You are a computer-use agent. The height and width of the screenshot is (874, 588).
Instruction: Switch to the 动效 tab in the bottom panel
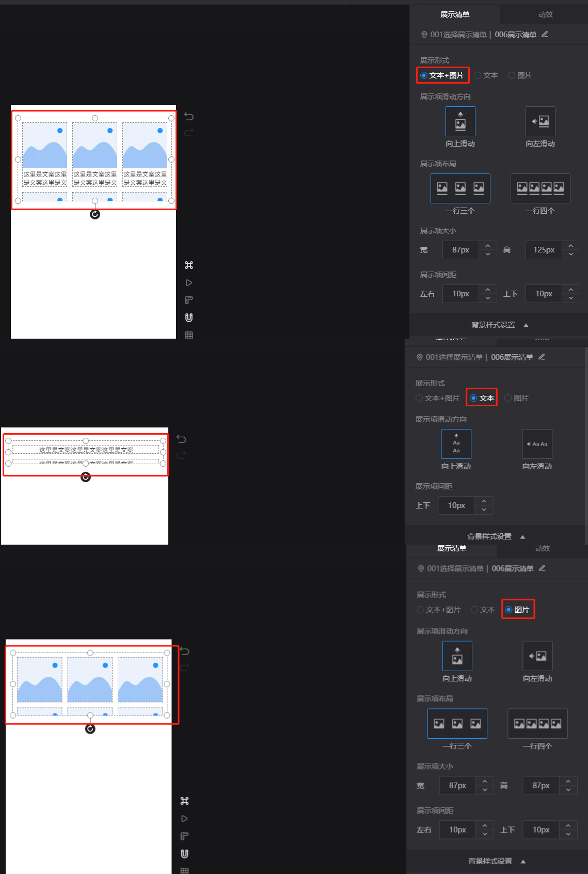tap(543, 548)
